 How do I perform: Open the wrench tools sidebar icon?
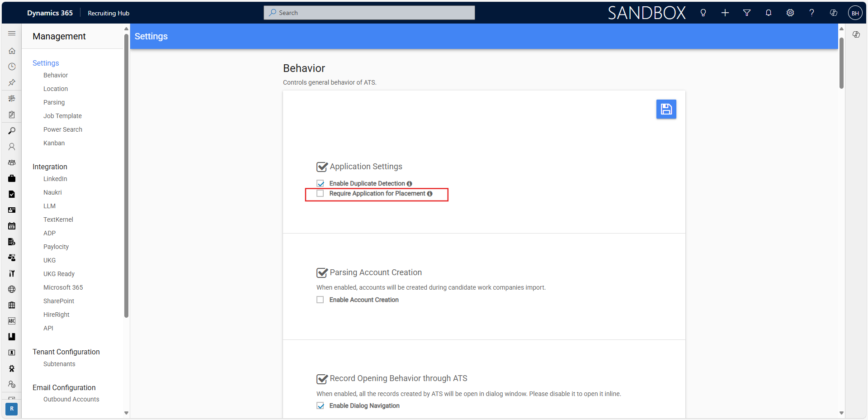[x=12, y=273]
